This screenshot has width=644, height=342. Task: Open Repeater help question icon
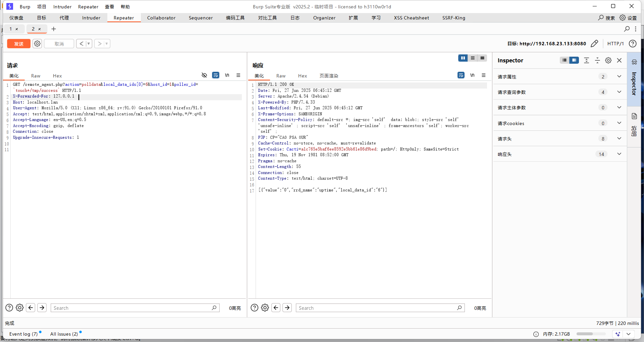633,44
